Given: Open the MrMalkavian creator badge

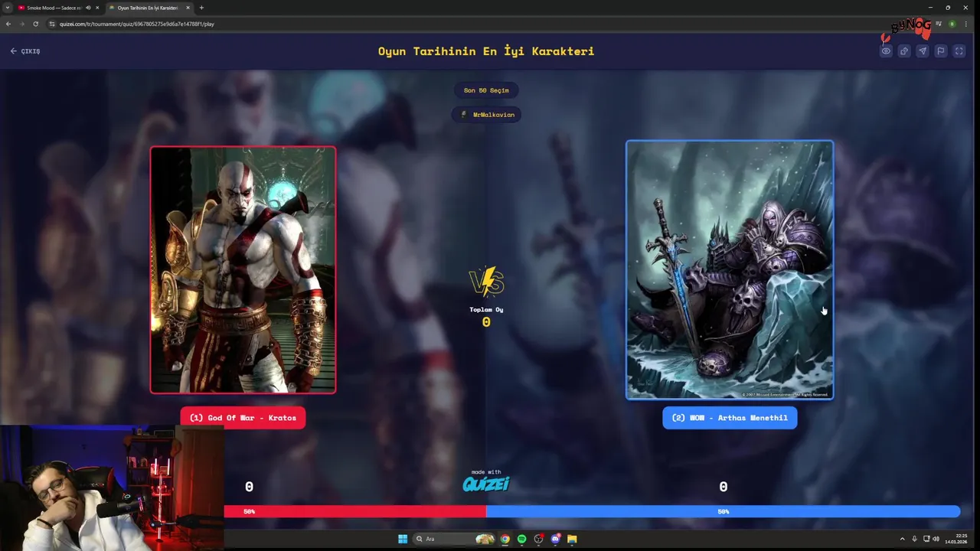Looking at the screenshot, I should pos(486,115).
